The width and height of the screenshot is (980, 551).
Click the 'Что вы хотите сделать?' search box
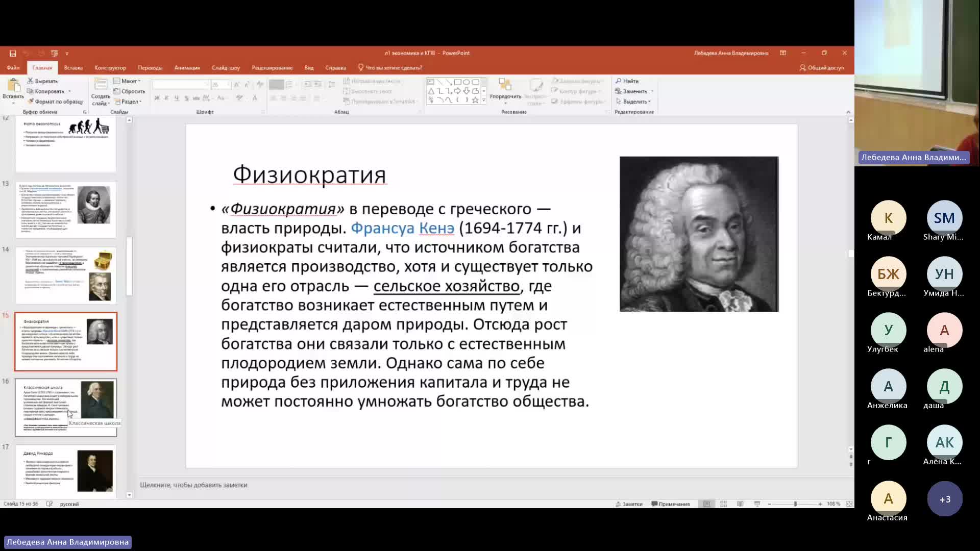(x=390, y=67)
